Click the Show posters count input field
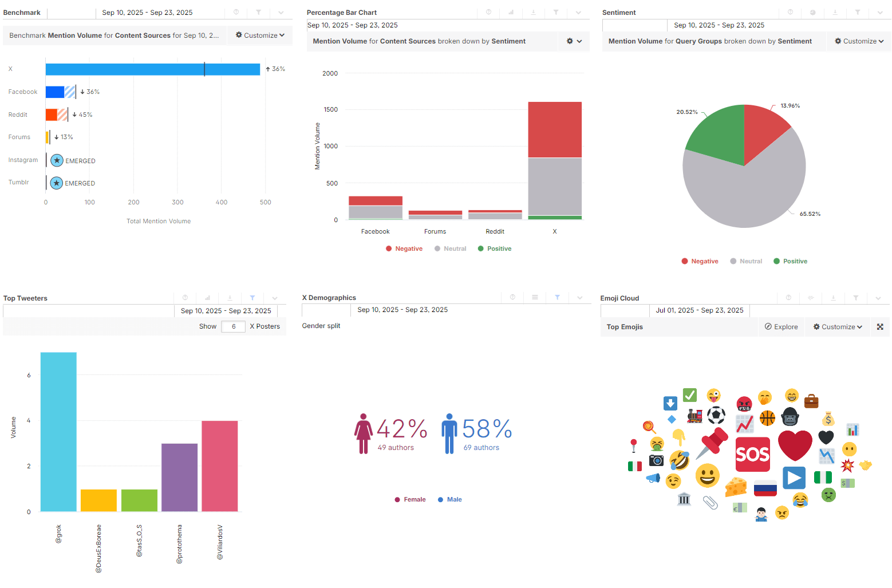The image size is (892, 588). (234, 326)
